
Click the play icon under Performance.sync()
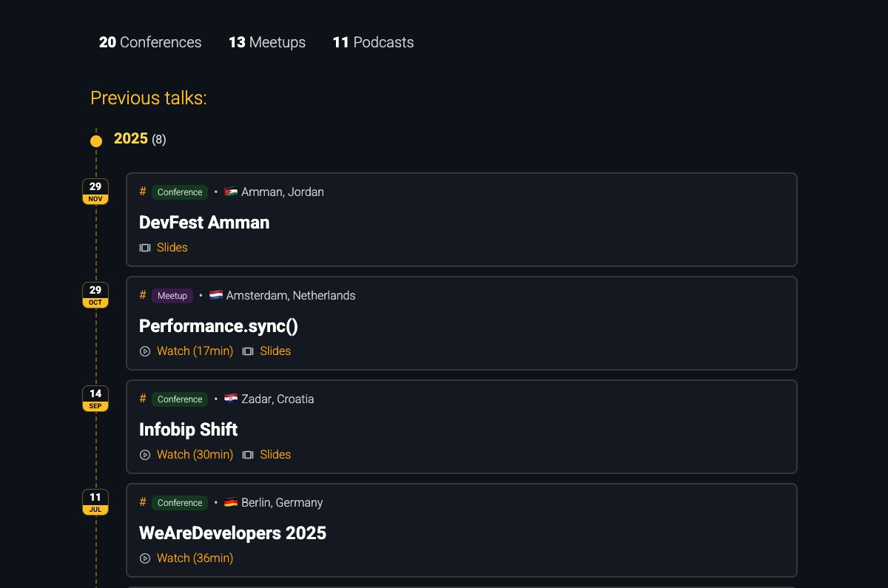pos(145,351)
